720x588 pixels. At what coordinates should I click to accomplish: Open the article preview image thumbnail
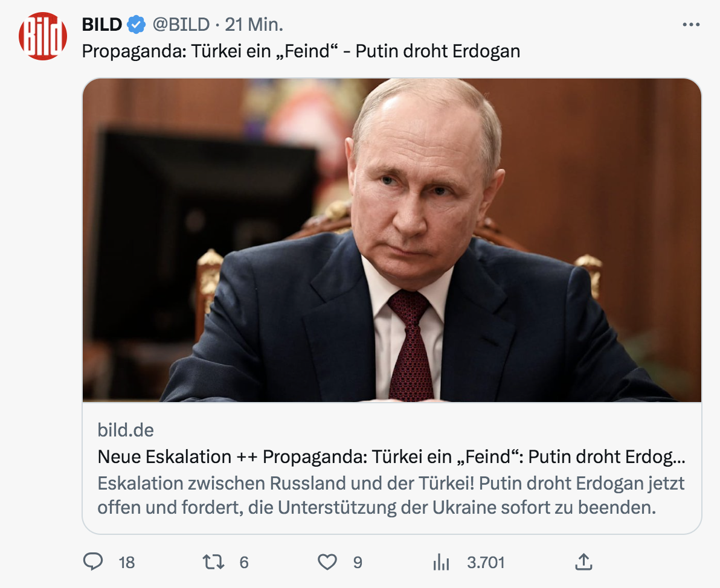click(391, 240)
